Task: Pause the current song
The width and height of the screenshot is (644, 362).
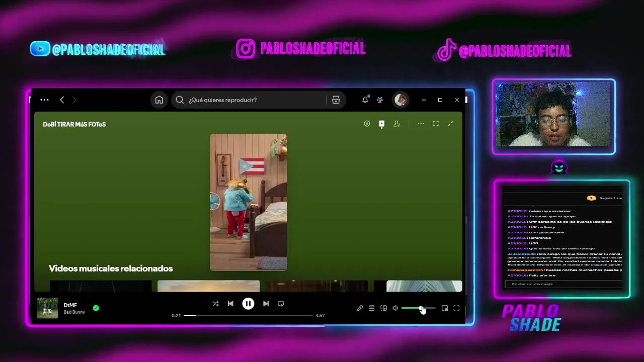Action: [248, 304]
